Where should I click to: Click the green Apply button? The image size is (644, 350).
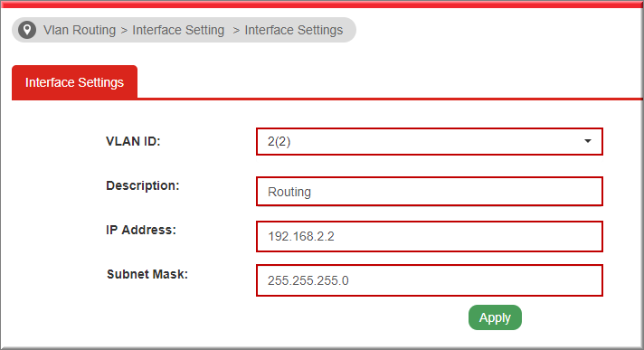495,317
